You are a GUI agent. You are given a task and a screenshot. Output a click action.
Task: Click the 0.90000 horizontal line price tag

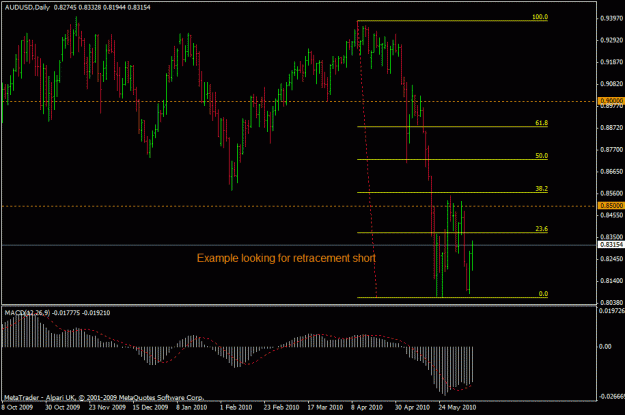pos(611,100)
